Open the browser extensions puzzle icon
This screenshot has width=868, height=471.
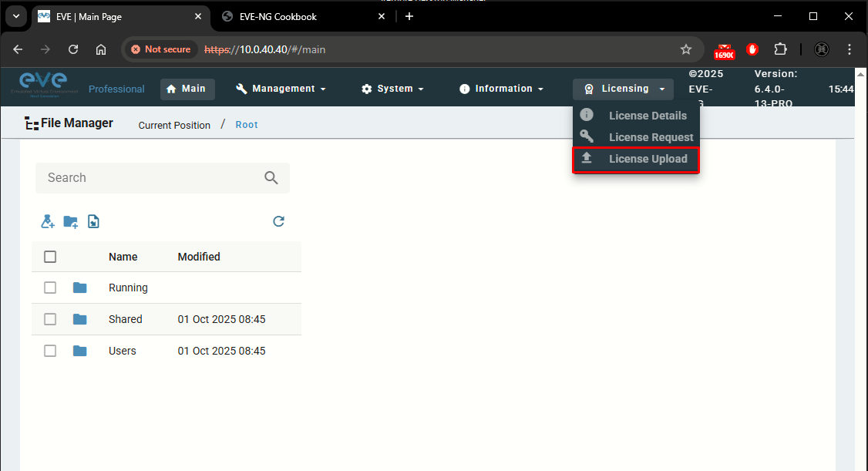tap(781, 49)
